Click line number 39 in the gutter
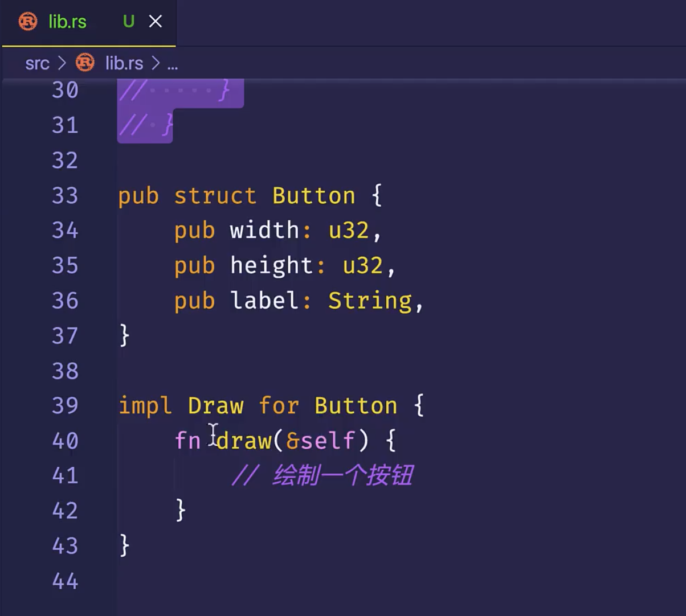 [x=65, y=406]
